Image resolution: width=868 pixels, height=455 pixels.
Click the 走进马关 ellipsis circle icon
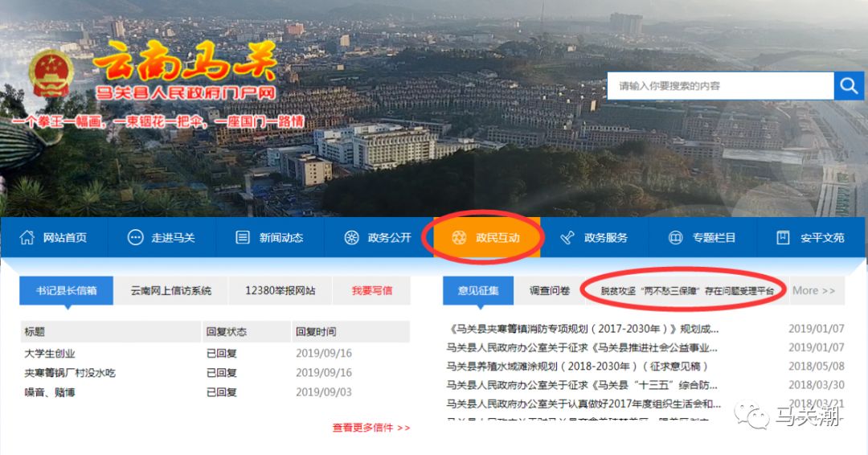(x=136, y=238)
